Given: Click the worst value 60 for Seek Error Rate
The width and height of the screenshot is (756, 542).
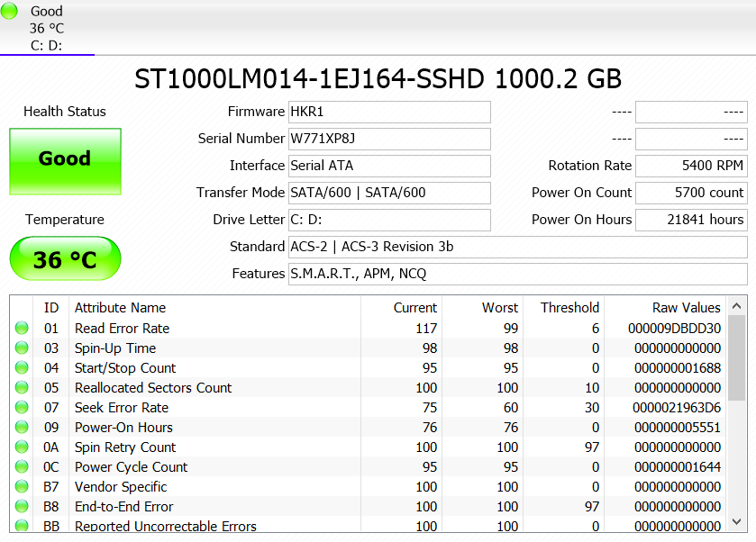Looking at the screenshot, I should pyautogui.click(x=511, y=408).
